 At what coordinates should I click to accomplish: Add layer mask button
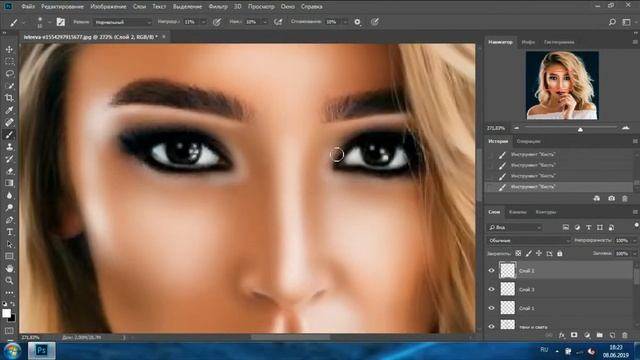574,335
